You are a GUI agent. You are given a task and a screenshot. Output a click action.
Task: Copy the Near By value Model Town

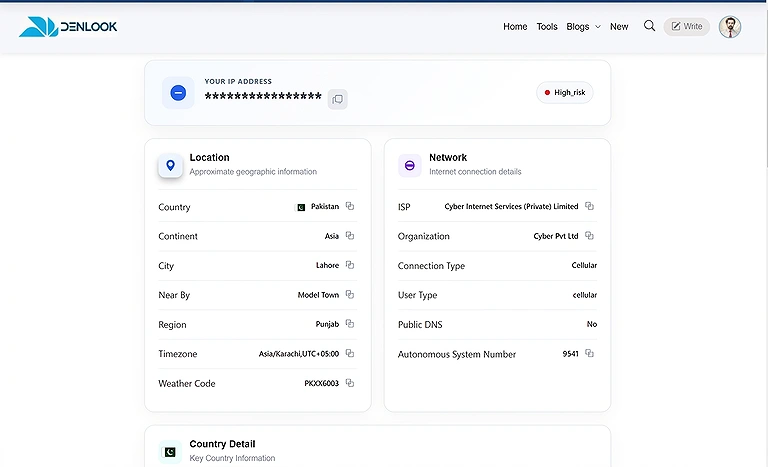(x=350, y=294)
